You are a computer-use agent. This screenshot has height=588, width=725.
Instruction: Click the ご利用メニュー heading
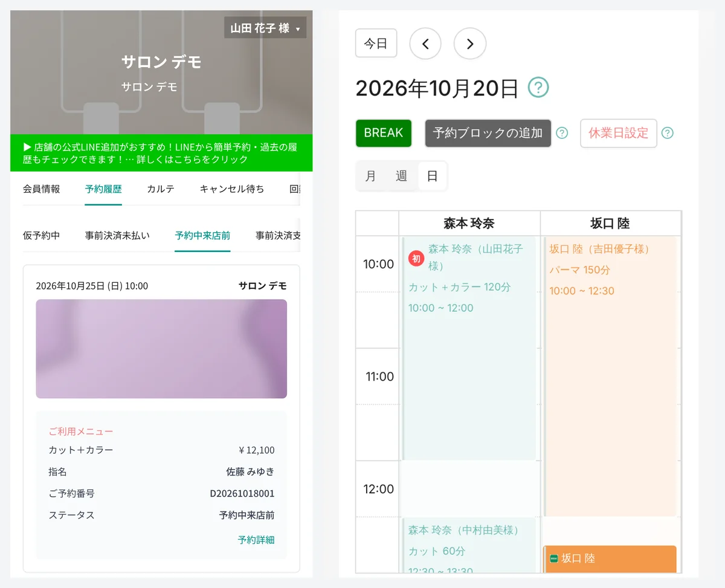(81, 431)
